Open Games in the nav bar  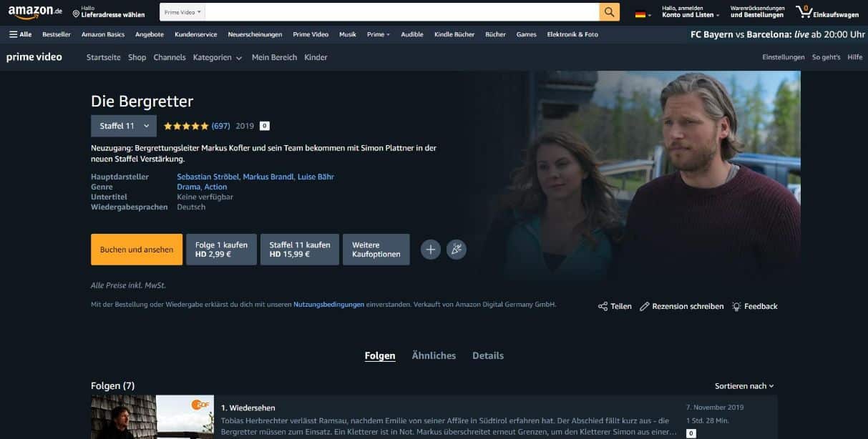[527, 34]
